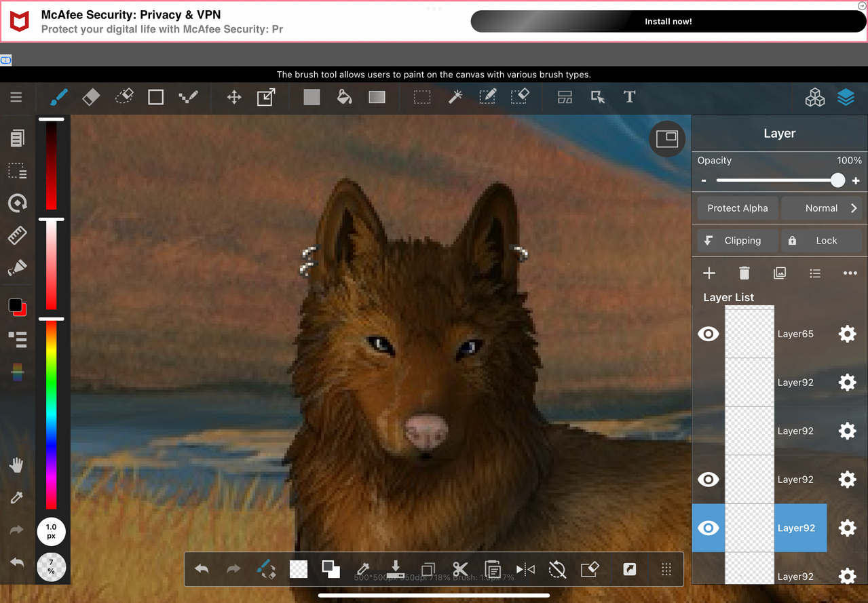Add a new layer with plus icon

pyautogui.click(x=709, y=273)
